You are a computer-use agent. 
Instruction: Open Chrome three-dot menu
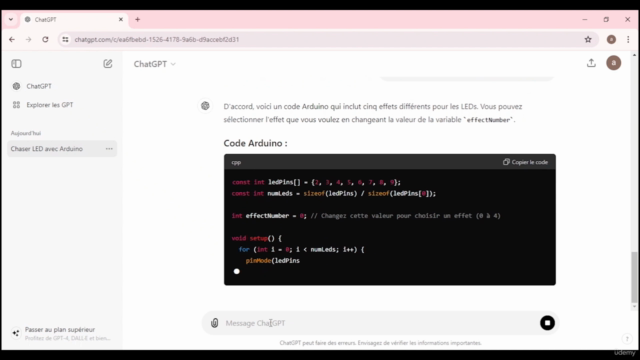628,40
